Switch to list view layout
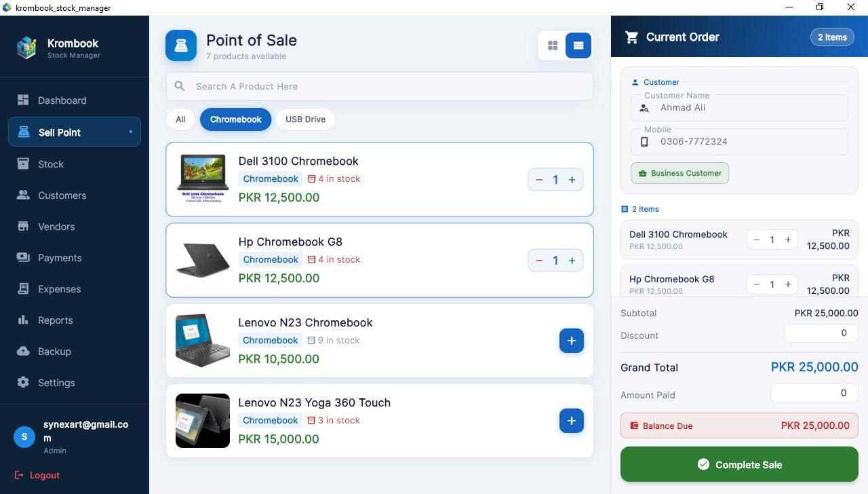868x494 pixels. (578, 45)
